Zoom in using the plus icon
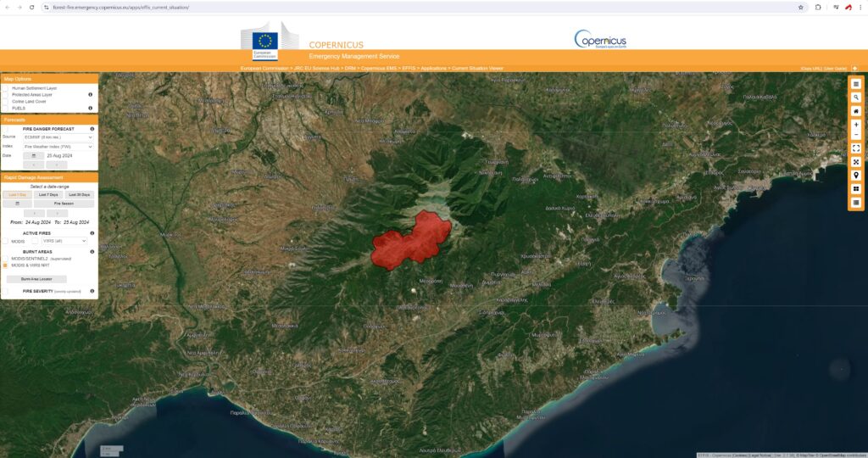The image size is (868, 458). pyautogui.click(x=856, y=125)
